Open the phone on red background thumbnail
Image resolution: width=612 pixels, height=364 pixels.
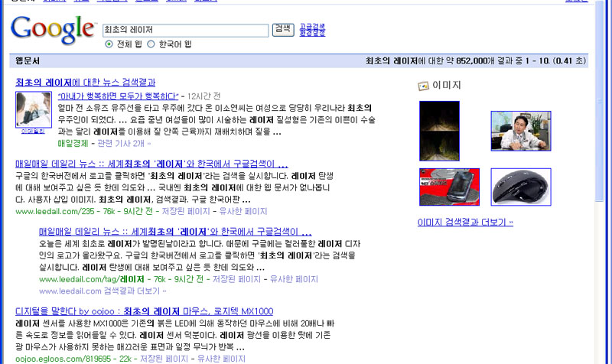coord(449,187)
